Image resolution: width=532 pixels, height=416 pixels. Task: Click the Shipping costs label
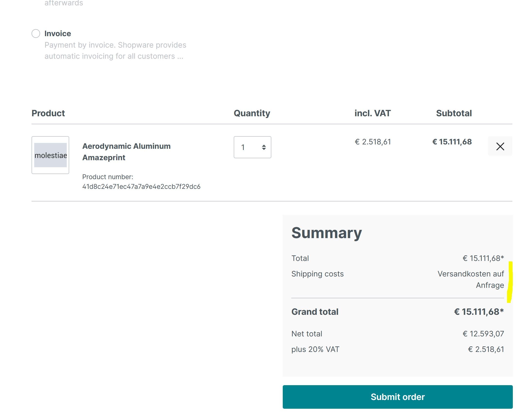[x=317, y=274]
